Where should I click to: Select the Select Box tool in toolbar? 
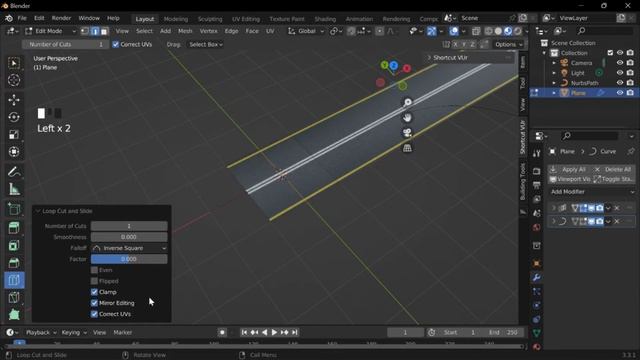point(14,63)
